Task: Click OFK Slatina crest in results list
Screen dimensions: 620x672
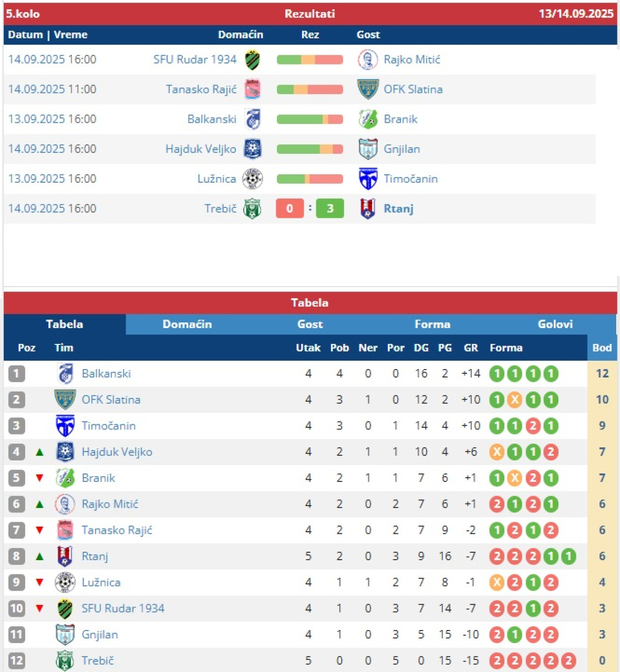Action: point(367,89)
